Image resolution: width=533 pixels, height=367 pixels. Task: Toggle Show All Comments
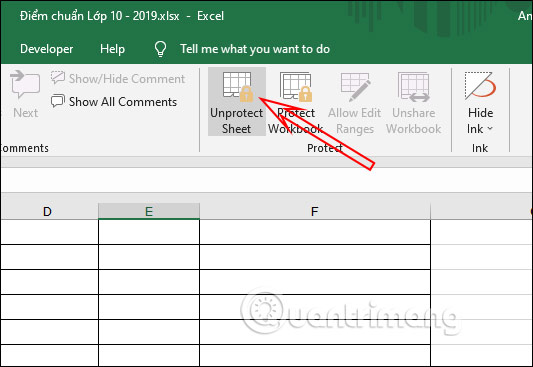click(x=114, y=102)
